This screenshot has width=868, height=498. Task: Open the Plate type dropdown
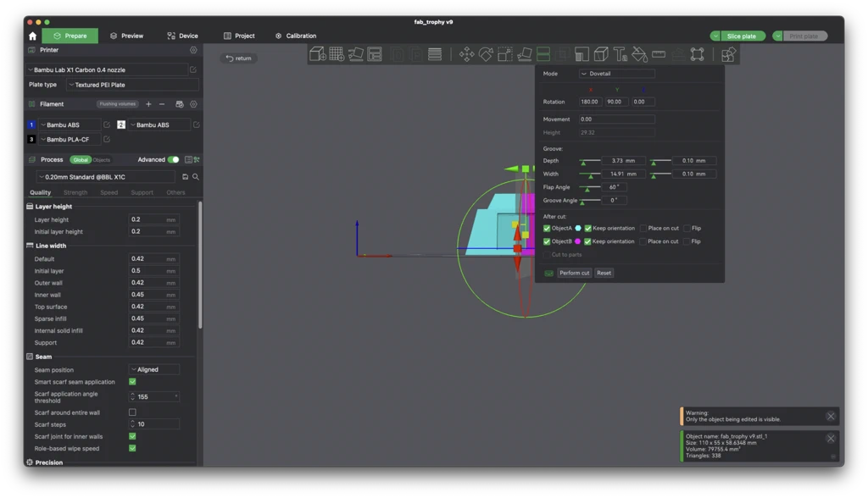point(131,85)
